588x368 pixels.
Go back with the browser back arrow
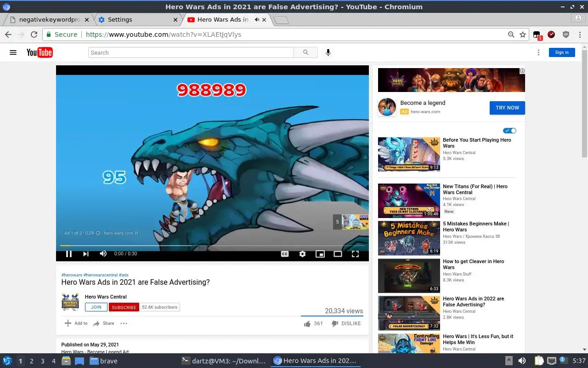tap(8, 34)
